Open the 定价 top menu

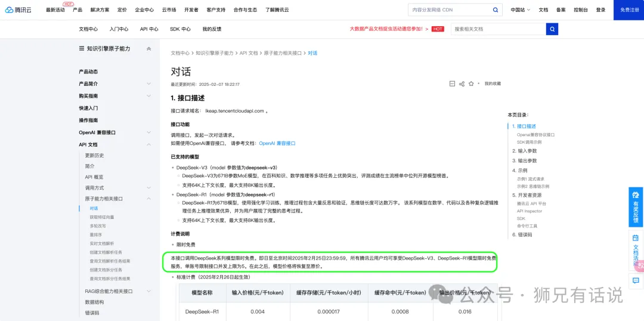tap(122, 10)
